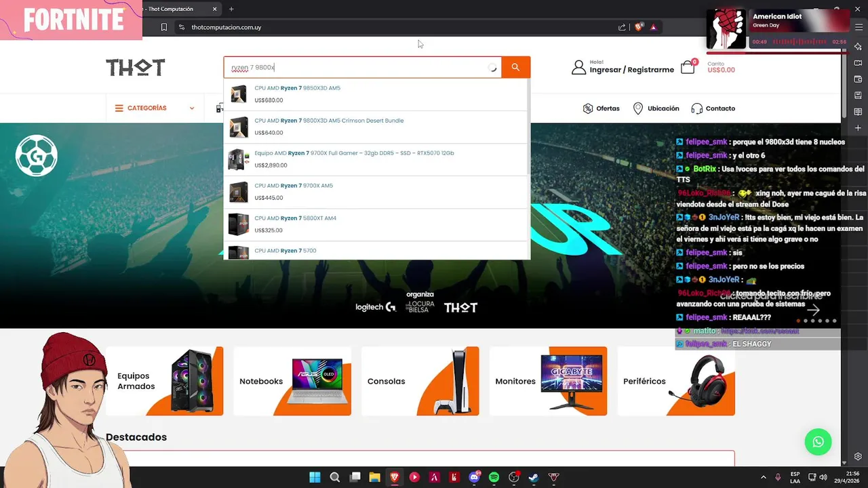This screenshot has width=868, height=488.
Task: Open the green WhatsApp chat bubble
Action: pos(818,442)
